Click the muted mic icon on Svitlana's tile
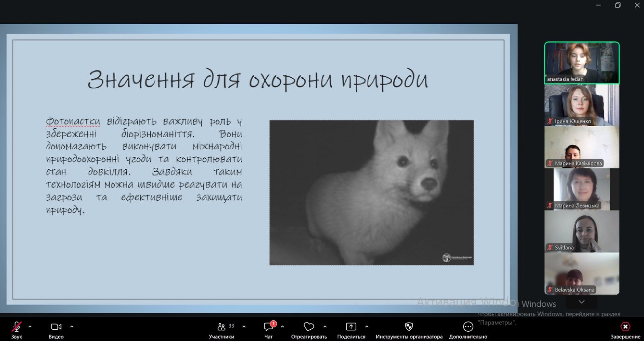644x341 pixels. [550, 248]
